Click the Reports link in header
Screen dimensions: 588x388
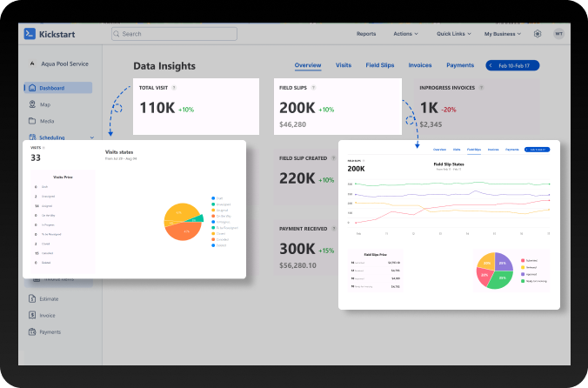[366, 34]
